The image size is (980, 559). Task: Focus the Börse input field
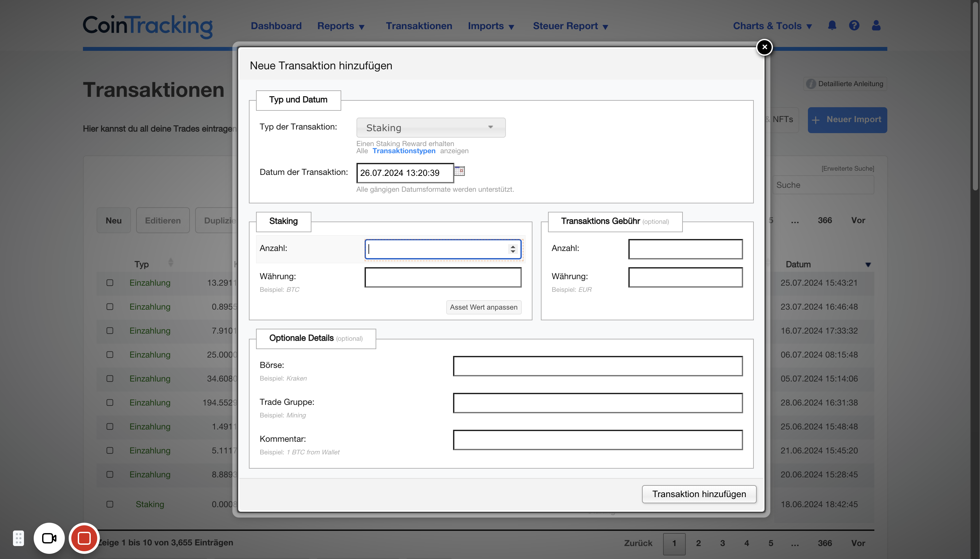point(598,366)
